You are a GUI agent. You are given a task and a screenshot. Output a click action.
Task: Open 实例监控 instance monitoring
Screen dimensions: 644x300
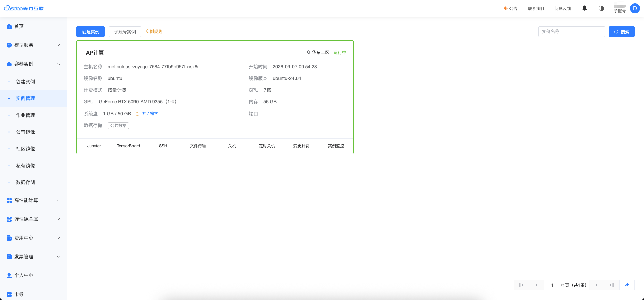click(x=336, y=146)
